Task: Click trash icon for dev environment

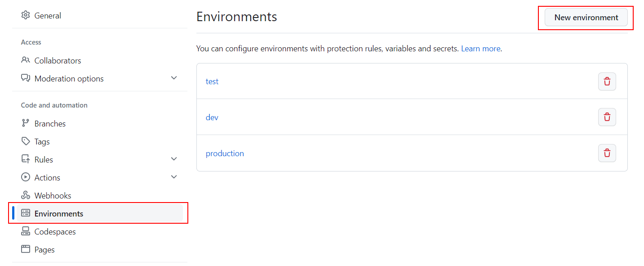Action: (x=607, y=117)
